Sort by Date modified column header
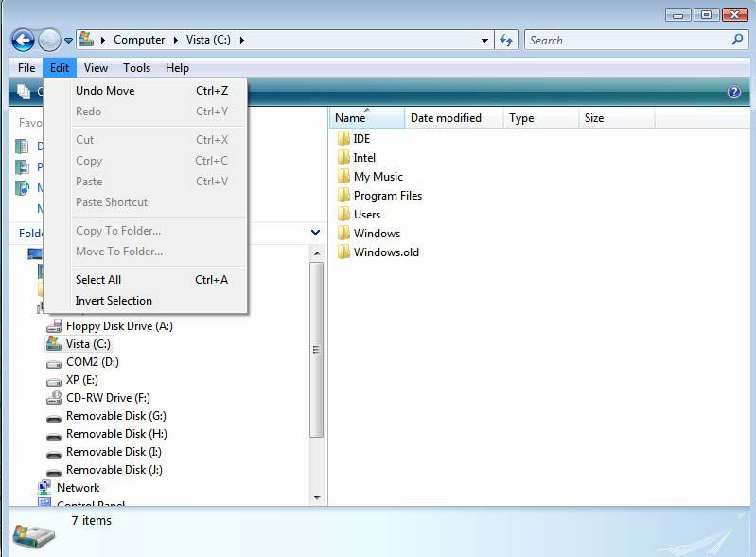The width and height of the screenshot is (756, 557). tap(454, 118)
